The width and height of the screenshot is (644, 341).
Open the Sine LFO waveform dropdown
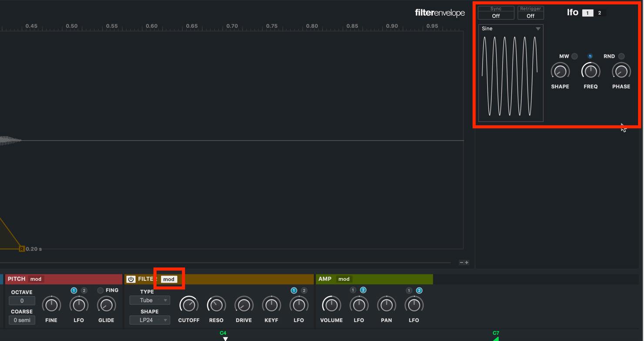(x=511, y=29)
